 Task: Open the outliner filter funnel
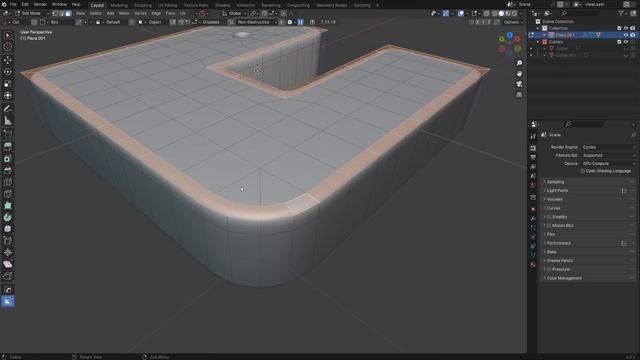(621, 13)
